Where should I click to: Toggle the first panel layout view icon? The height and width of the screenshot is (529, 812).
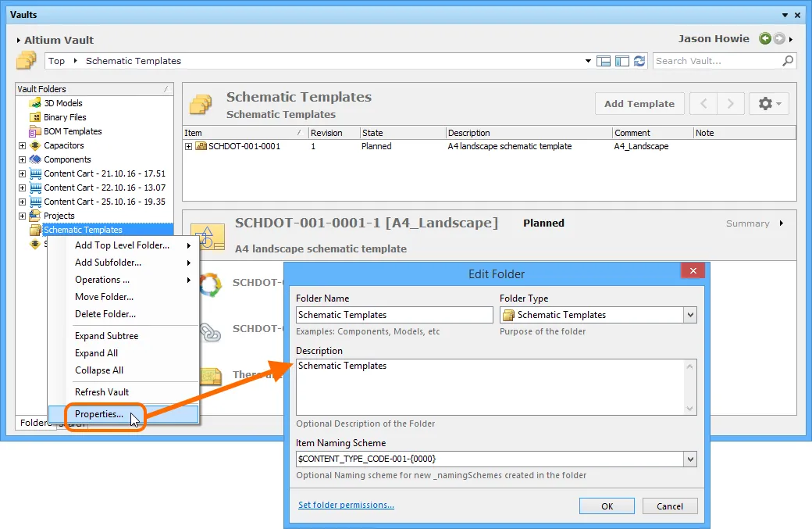[604, 61]
